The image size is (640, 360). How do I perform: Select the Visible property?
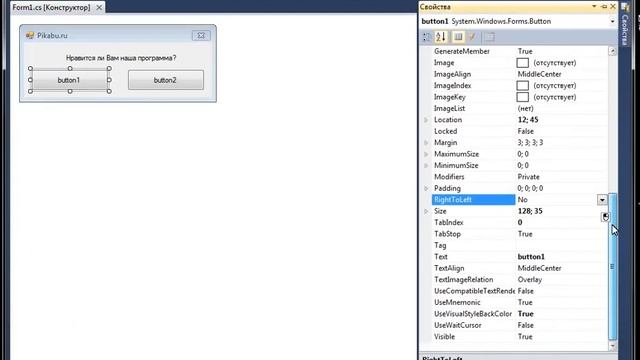pyautogui.click(x=520, y=337)
